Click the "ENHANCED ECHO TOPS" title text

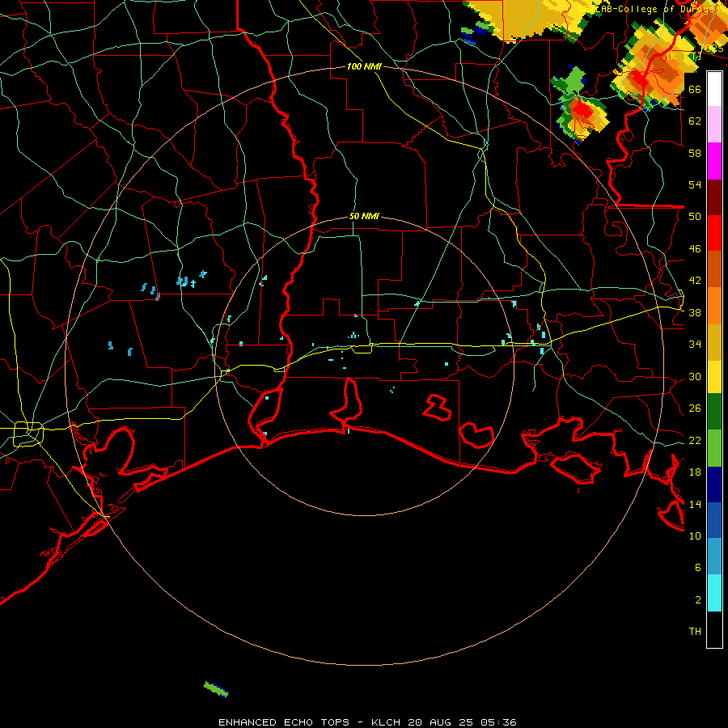pyautogui.click(x=284, y=722)
